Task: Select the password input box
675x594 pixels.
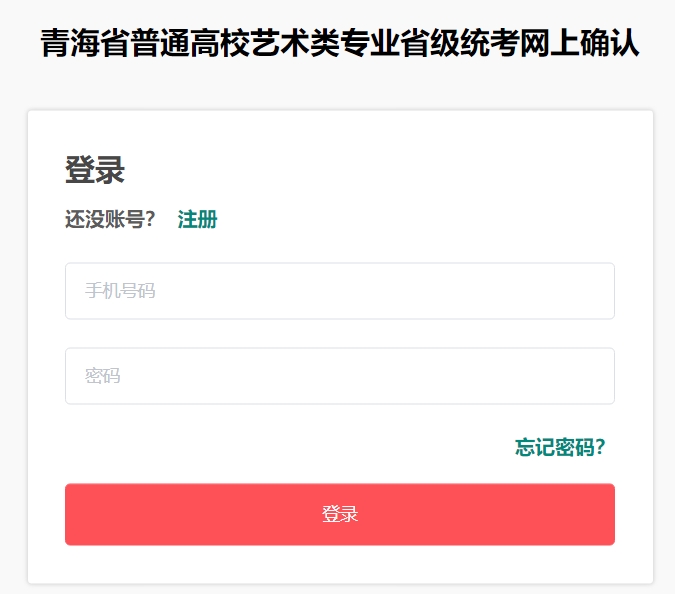Action: [x=340, y=376]
